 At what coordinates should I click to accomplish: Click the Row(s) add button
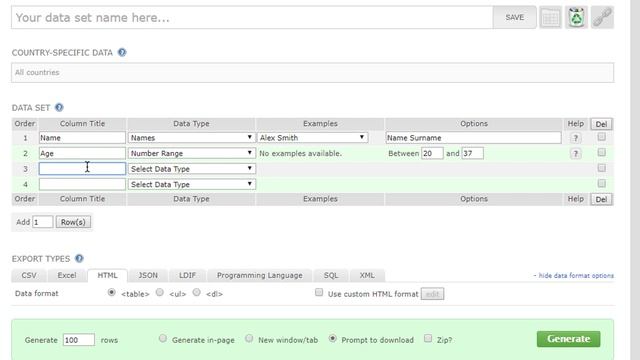tap(73, 222)
